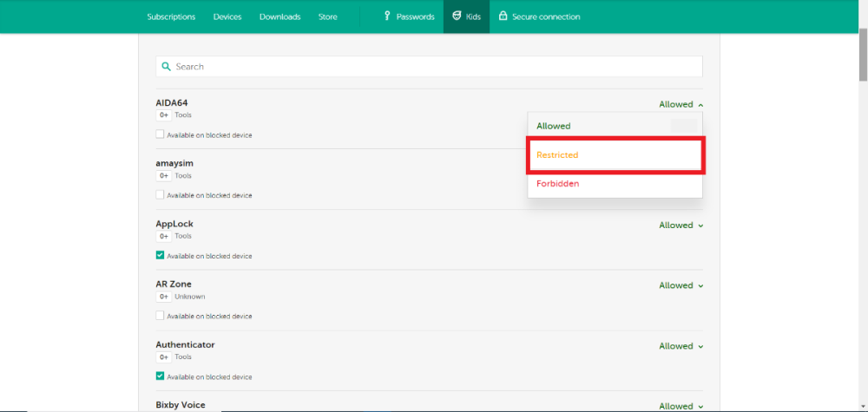Select the Restricted option
The width and height of the screenshot is (868, 412).
pos(615,155)
